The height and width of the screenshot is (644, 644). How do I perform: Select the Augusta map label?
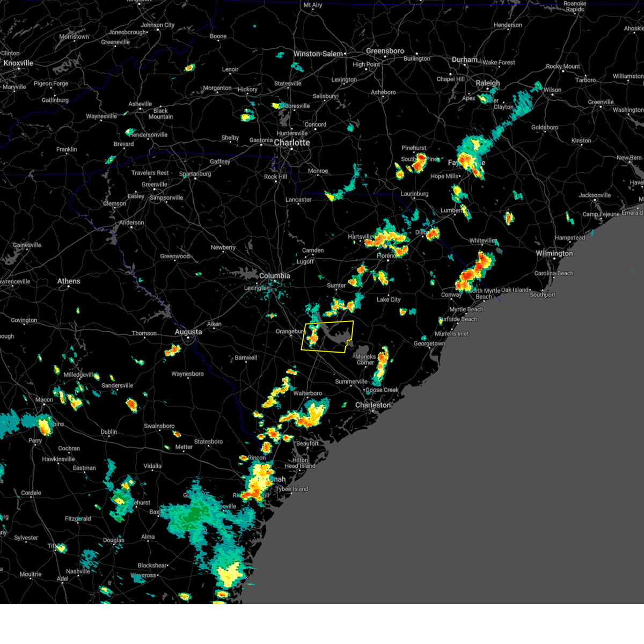[x=188, y=332]
